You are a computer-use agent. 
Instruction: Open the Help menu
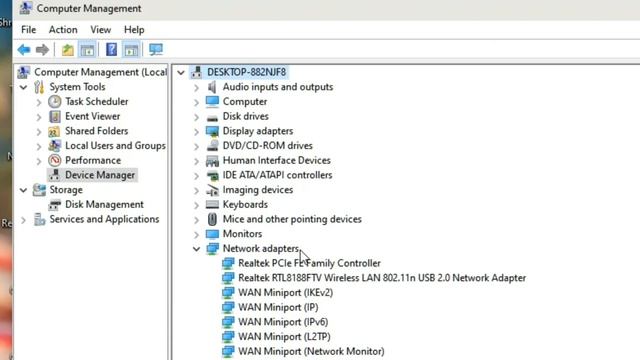[134, 30]
